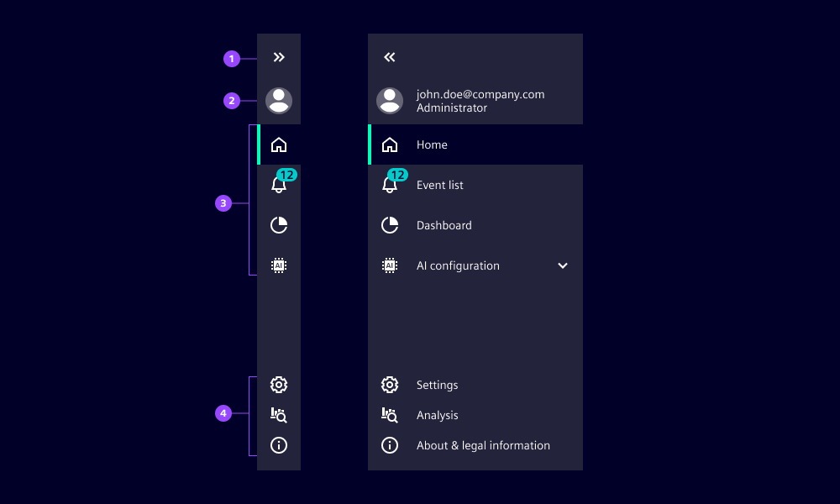
Task: Select the Home menu item
Action: (x=432, y=144)
